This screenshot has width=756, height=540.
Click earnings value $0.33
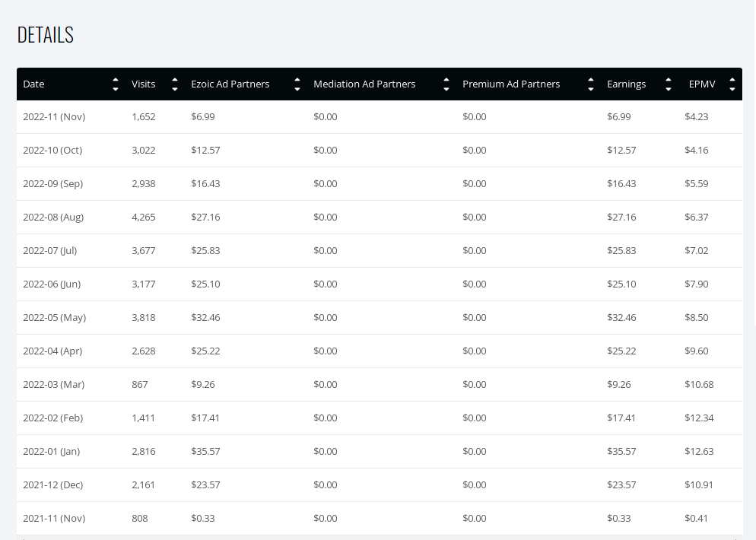(x=619, y=518)
